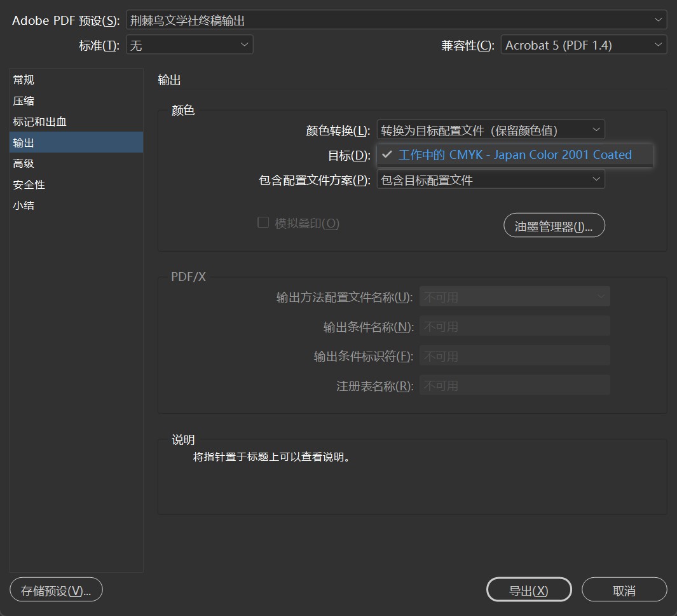Show the 小结 summary section
677x616 pixels.
coord(24,206)
